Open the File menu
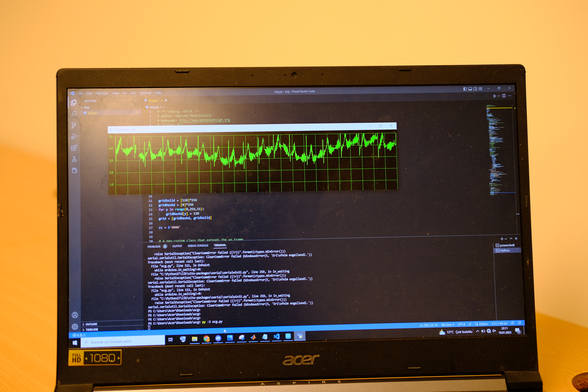 (x=80, y=93)
